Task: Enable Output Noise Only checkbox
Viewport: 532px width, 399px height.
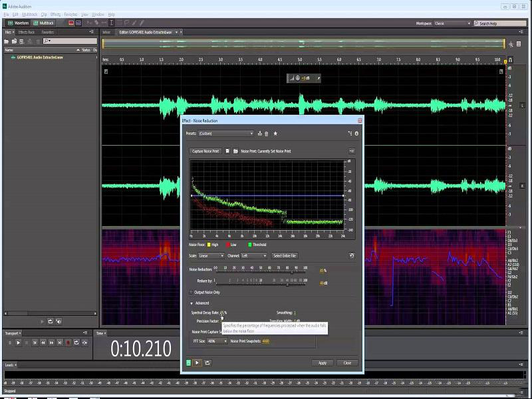Action: [x=191, y=293]
